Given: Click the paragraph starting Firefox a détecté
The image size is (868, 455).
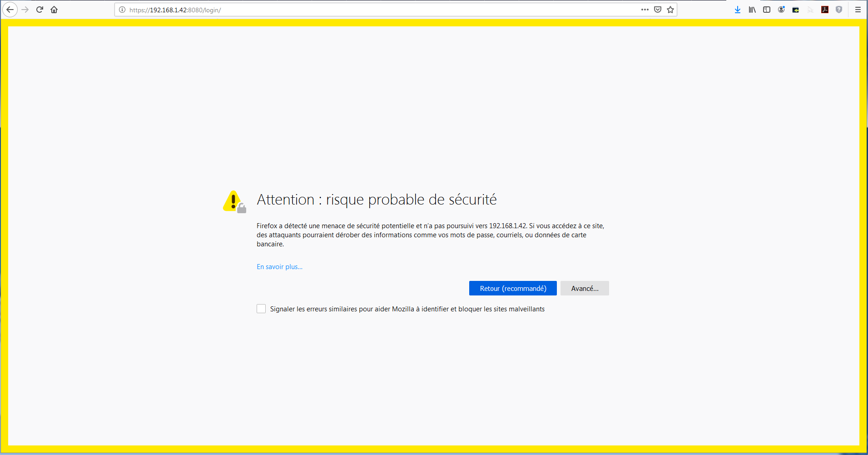Looking at the screenshot, I should click(430, 235).
